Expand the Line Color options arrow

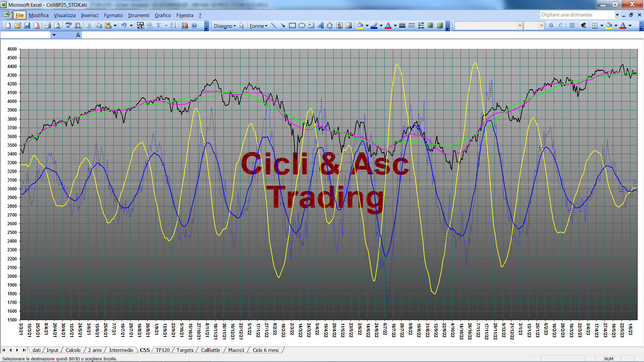click(381, 25)
